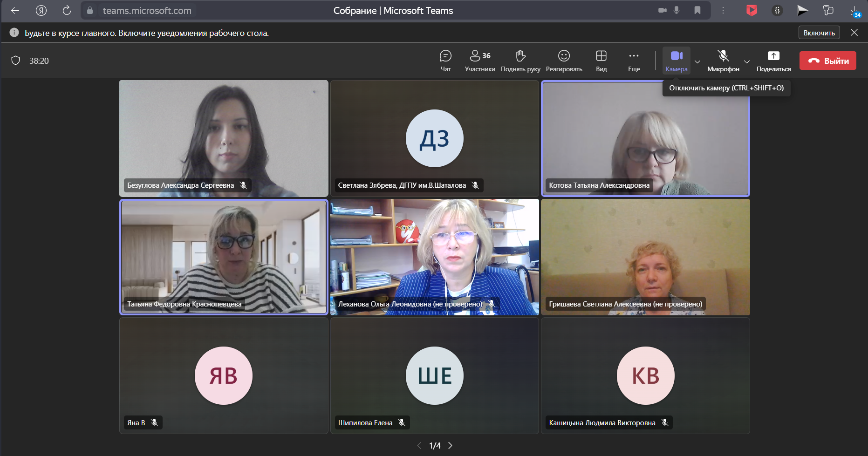Click the shield security icon
868x456 pixels.
pyautogui.click(x=16, y=61)
